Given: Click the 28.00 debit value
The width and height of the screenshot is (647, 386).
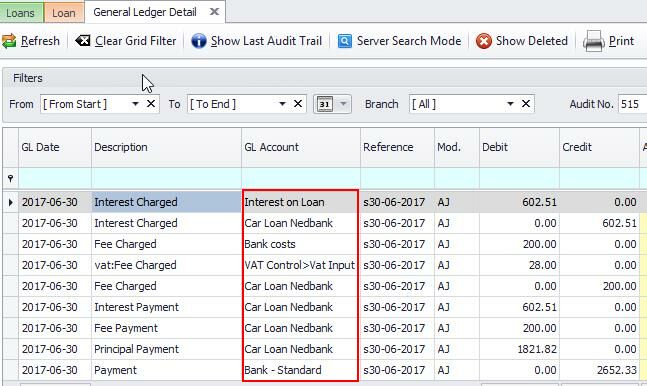Looking at the screenshot, I should click(x=542, y=265).
